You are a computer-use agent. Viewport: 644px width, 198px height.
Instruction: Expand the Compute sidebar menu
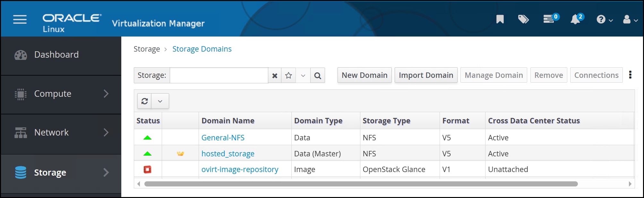click(61, 94)
